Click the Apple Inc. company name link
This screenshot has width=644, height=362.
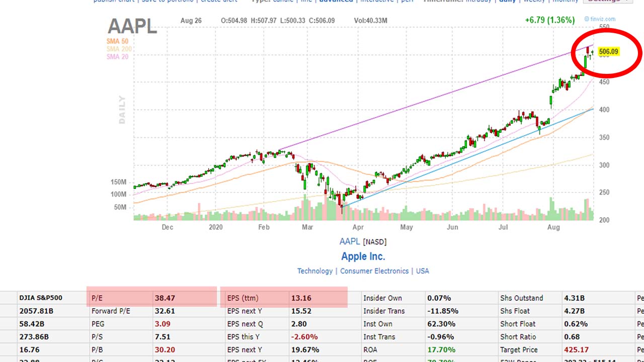pyautogui.click(x=363, y=256)
